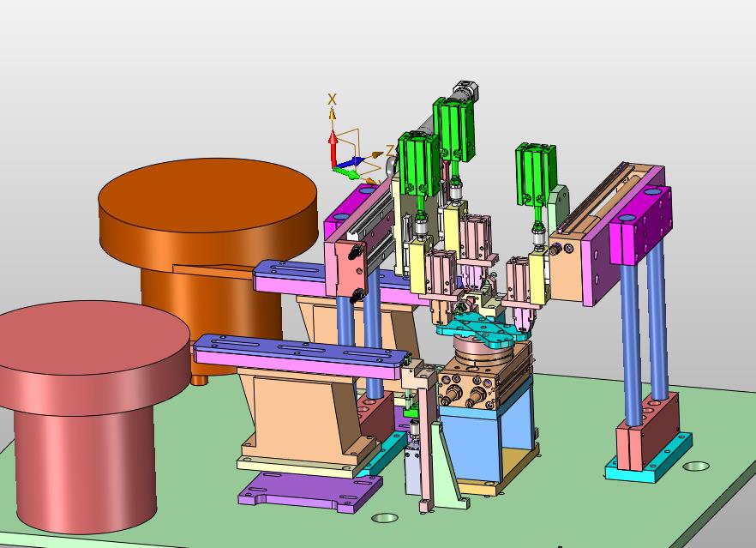Select the red end plate with black knobs
The image size is (756, 548).
tap(351, 268)
